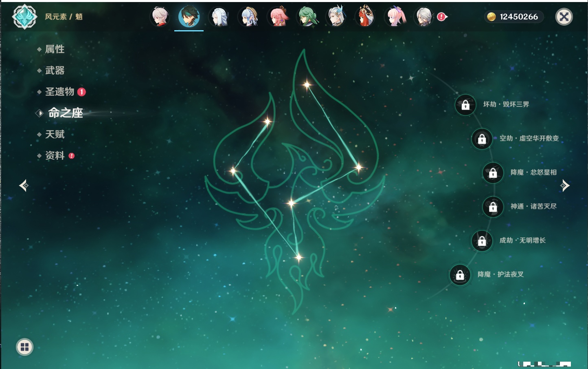Click the 成劫·无明增长 label
This screenshot has width=588, height=369.
point(522,240)
